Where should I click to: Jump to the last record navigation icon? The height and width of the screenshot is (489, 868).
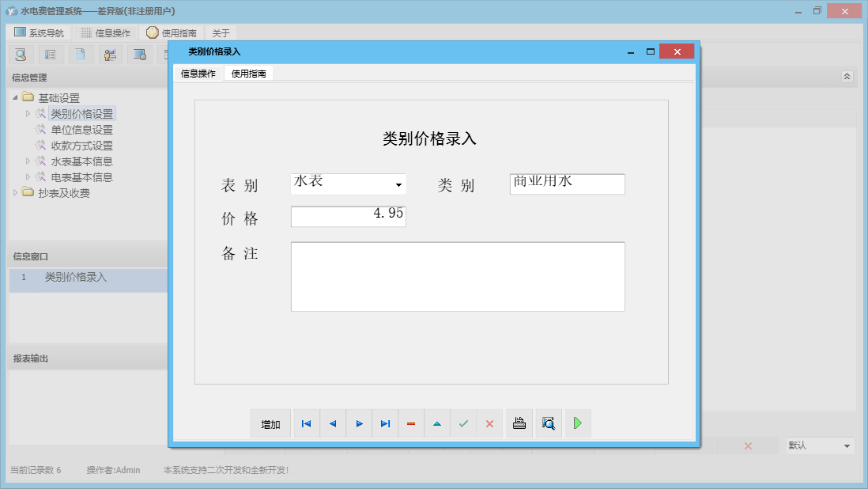(x=385, y=423)
